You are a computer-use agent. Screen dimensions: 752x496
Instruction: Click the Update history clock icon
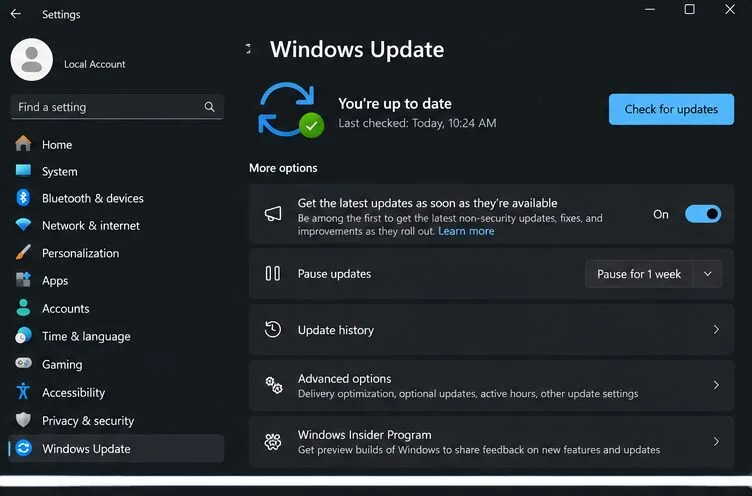click(x=273, y=330)
